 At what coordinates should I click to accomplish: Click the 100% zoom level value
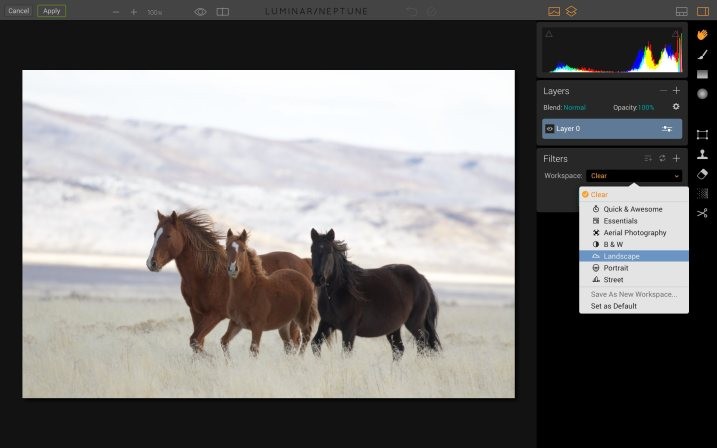point(155,12)
